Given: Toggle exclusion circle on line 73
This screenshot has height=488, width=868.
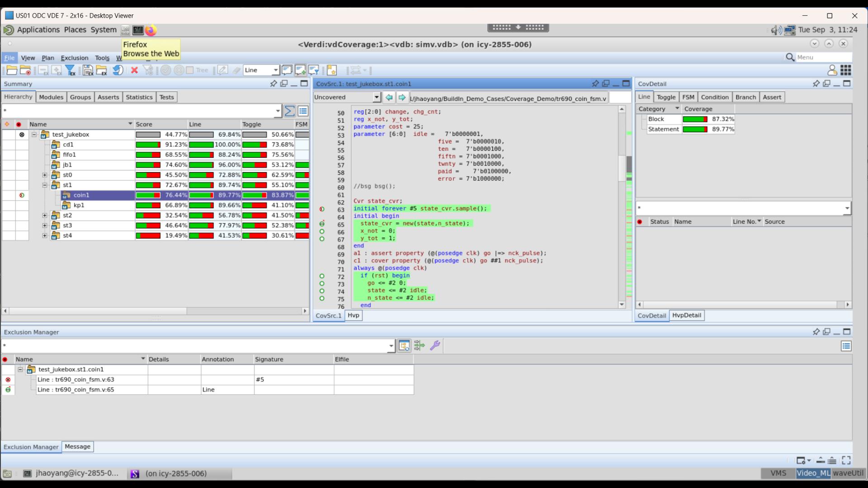Looking at the screenshot, I should 322,283.
